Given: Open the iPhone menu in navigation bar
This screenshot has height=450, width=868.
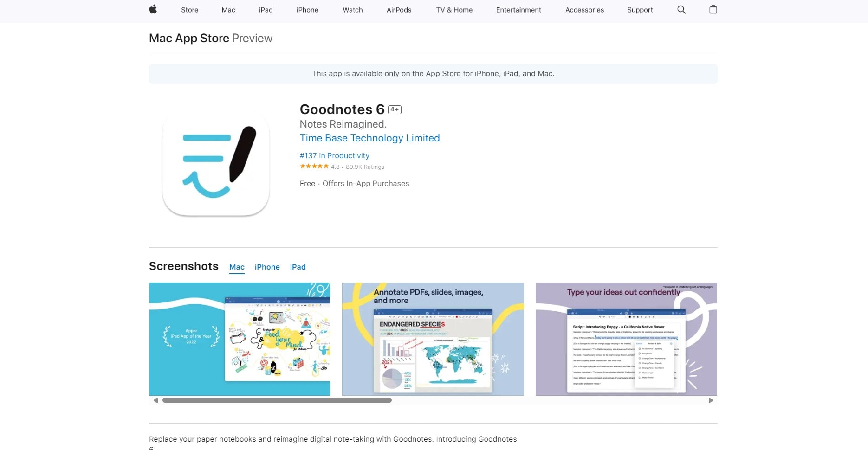Looking at the screenshot, I should 307,10.
